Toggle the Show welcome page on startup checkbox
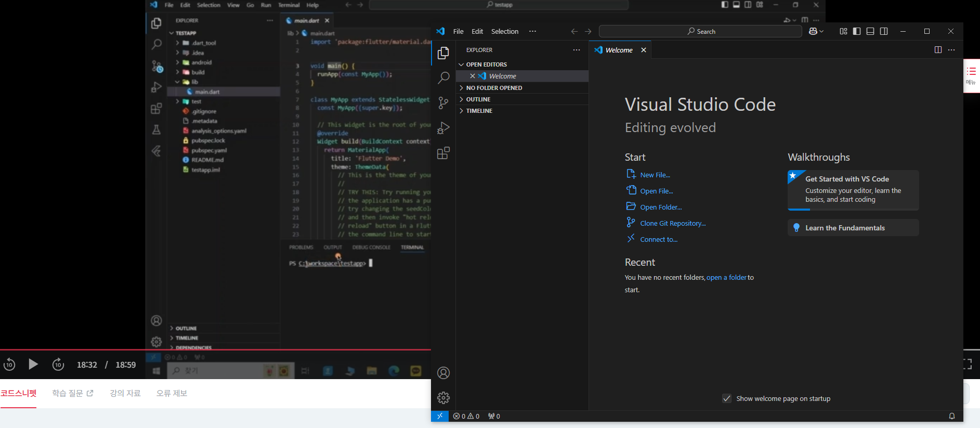 click(x=727, y=398)
